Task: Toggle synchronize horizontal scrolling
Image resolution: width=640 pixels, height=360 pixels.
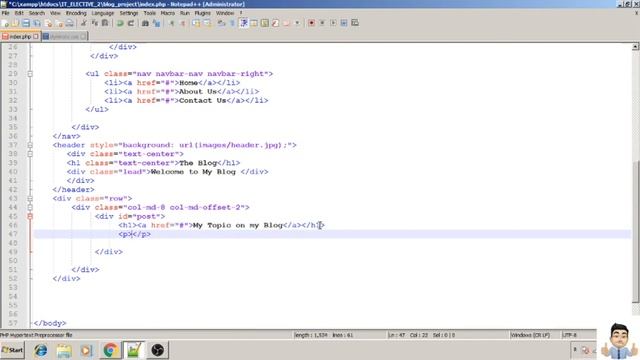Action: click(207, 23)
